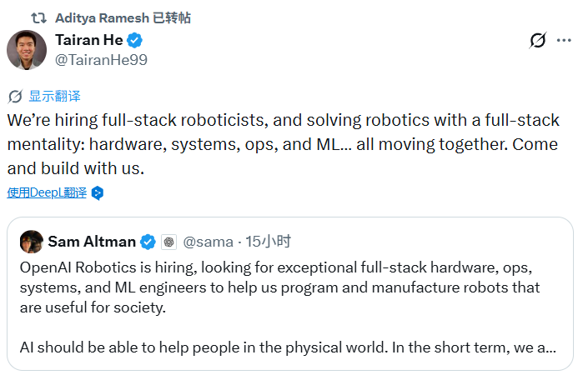
Task: Open Sam Altman's avatar in quoted post
Action: (32, 242)
